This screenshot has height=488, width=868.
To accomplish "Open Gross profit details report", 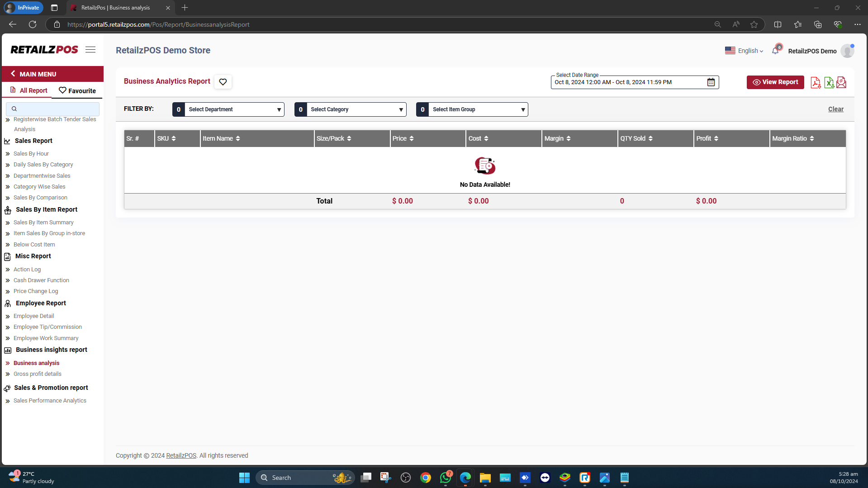I will (x=38, y=374).
